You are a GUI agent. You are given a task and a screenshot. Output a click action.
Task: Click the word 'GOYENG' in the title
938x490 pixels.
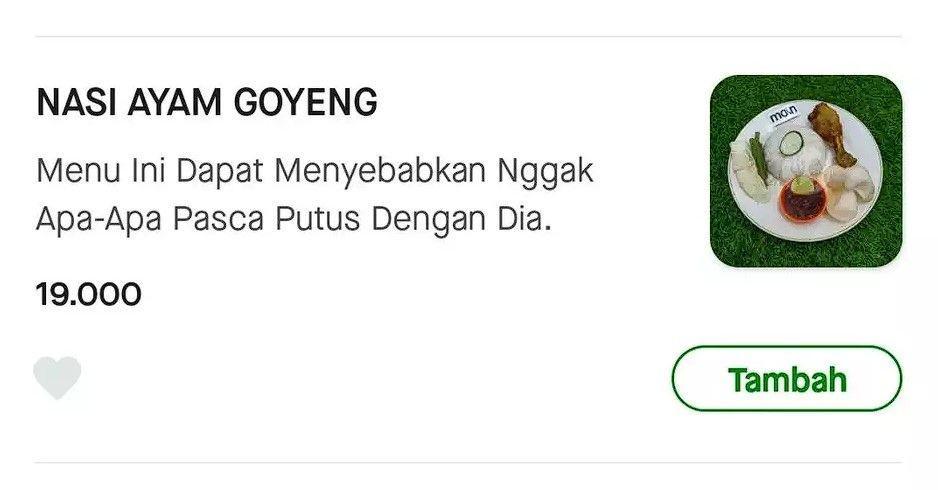[305, 102]
